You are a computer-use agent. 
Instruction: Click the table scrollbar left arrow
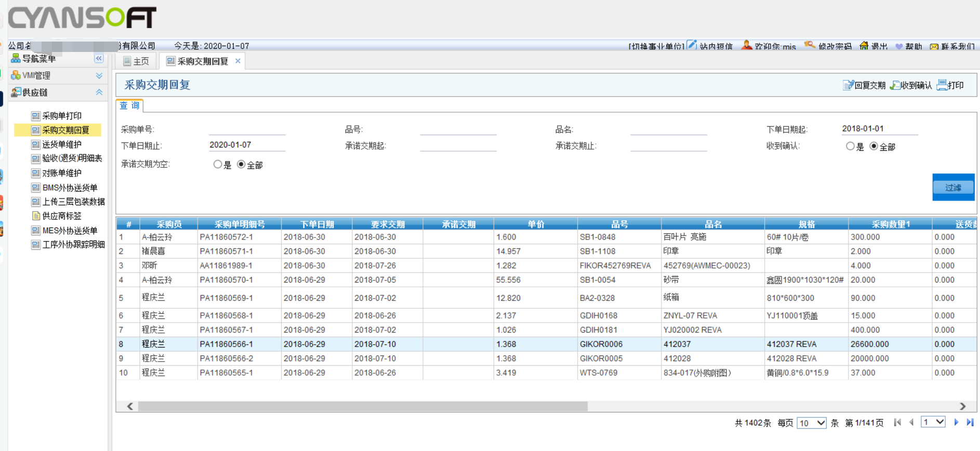(130, 406)
